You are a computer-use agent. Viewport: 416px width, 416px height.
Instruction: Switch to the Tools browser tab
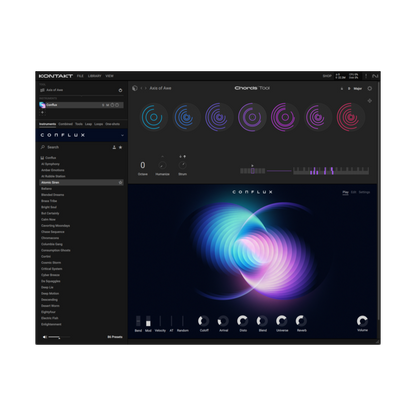coord(79,124)
